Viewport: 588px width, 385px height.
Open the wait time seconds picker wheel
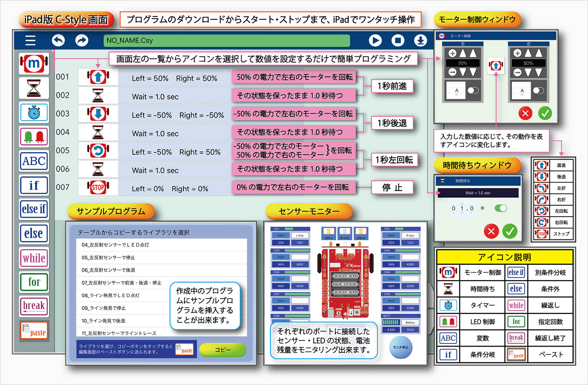click(x=463, y=208)
